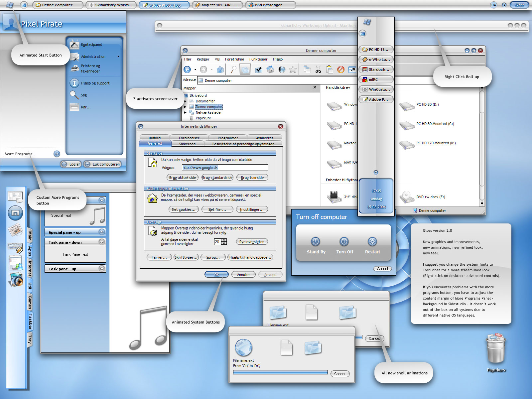Screen dimensions: 532x399
Task: Click the startside Adresse URL field
Action: point(225,168)
